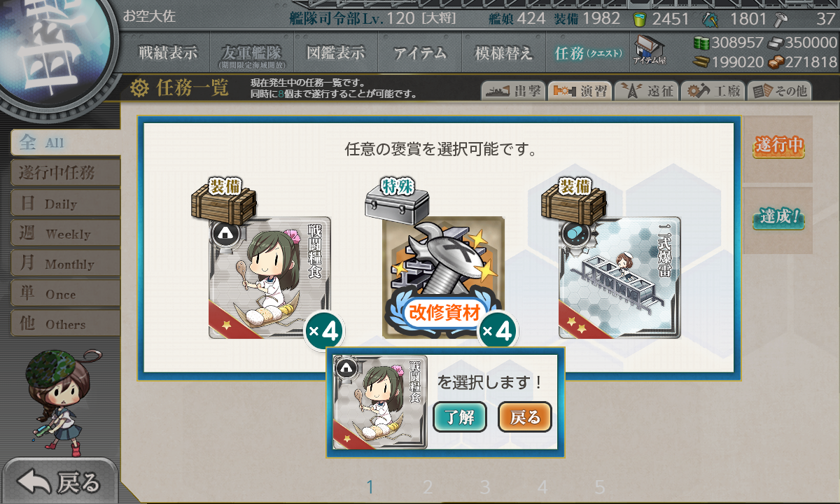Screen dimensions: 840x504
Task: Click the 遂行中 in-progress quest badge
Action: [778, 146]
